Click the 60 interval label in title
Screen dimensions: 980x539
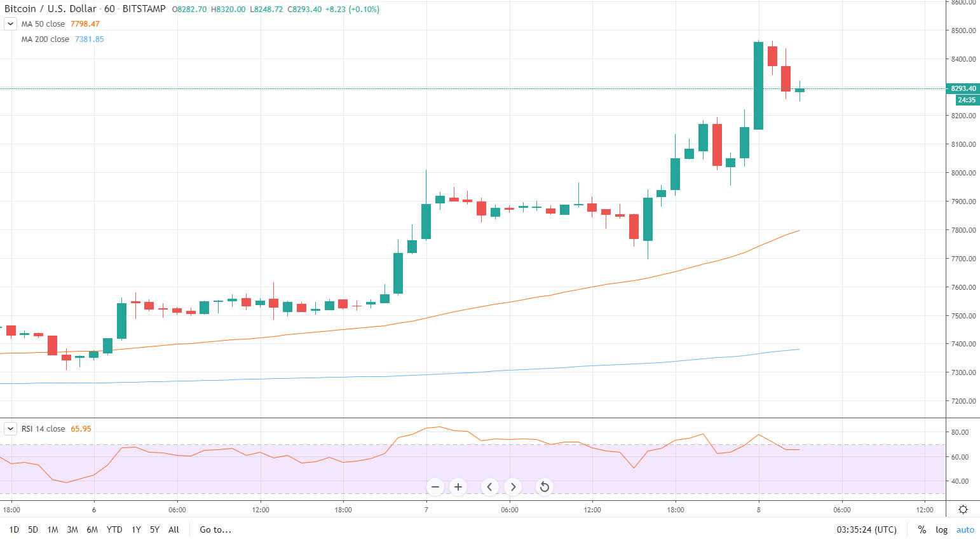pos(109,9)
